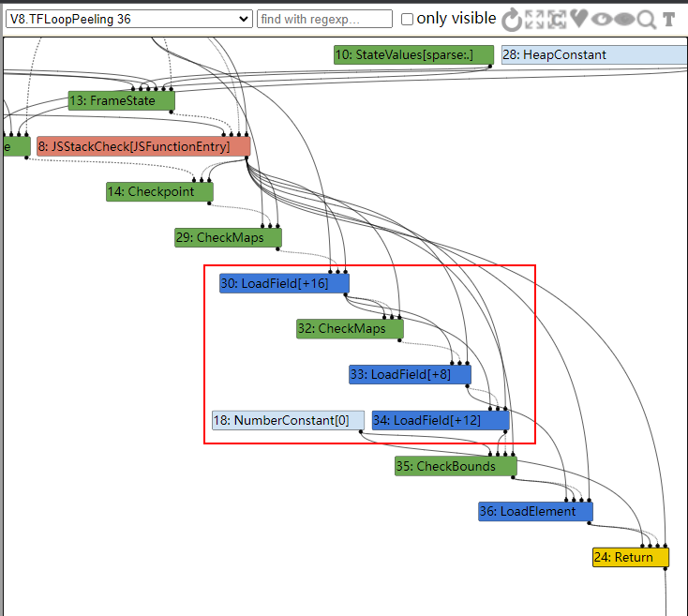The height and width of the screenshot is (616, 688).
Task: Click the boxed-arrows control nodes icon
Action: (557, 20)
